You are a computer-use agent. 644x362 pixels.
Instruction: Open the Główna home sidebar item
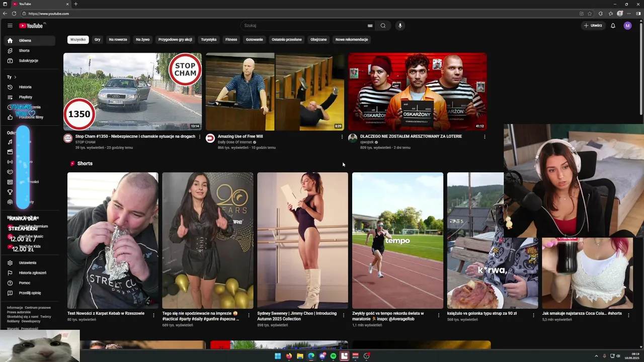coord(29,41)
